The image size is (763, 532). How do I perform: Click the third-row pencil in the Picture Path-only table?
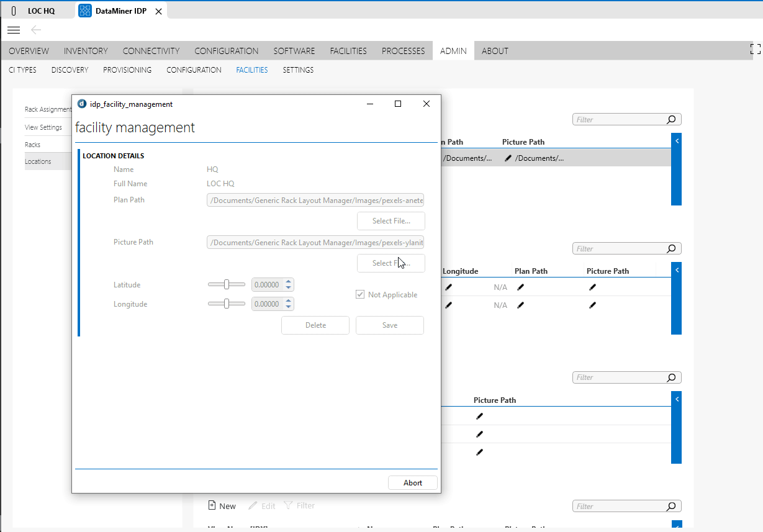(x=479, y=453)
